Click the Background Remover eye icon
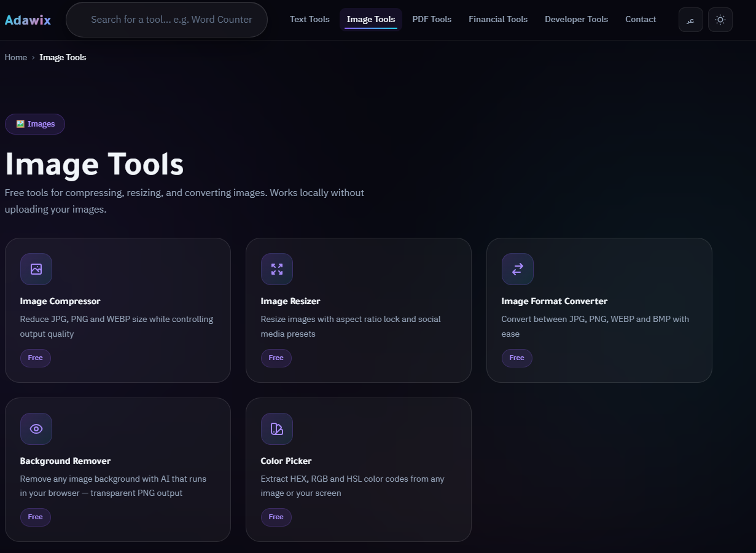Screen dimensions: 756x553 pyautogui.click(x=36, y=429)
